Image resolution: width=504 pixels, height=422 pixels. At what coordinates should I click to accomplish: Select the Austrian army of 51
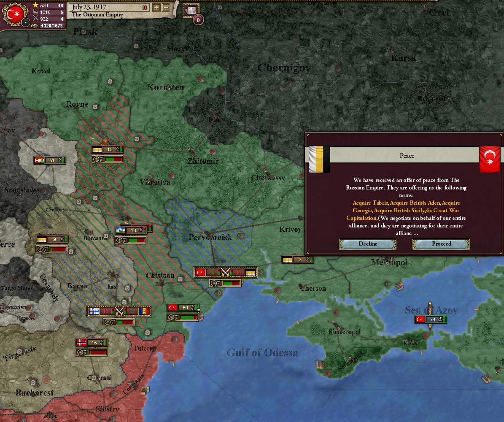tap(50, 160)
